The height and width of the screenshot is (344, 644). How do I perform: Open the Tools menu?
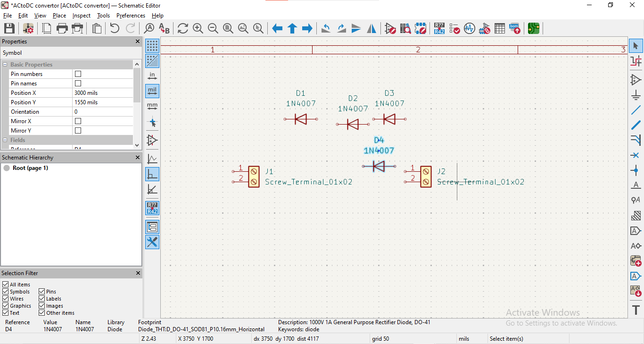click(x=103, y=16)
